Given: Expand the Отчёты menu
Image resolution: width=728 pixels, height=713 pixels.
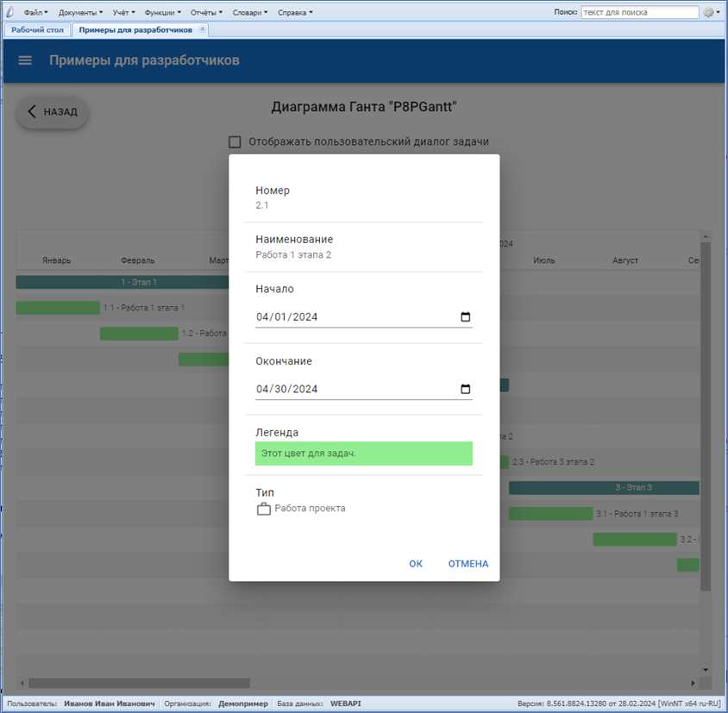Looking at the screenshot, I should 205,13.
